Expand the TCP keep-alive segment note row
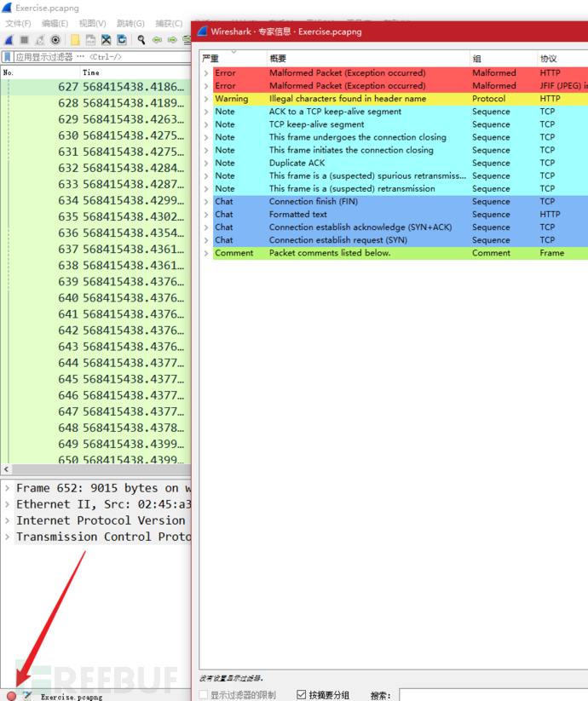The height and width of the screenshot is (701, 588). tap(206, 124)
